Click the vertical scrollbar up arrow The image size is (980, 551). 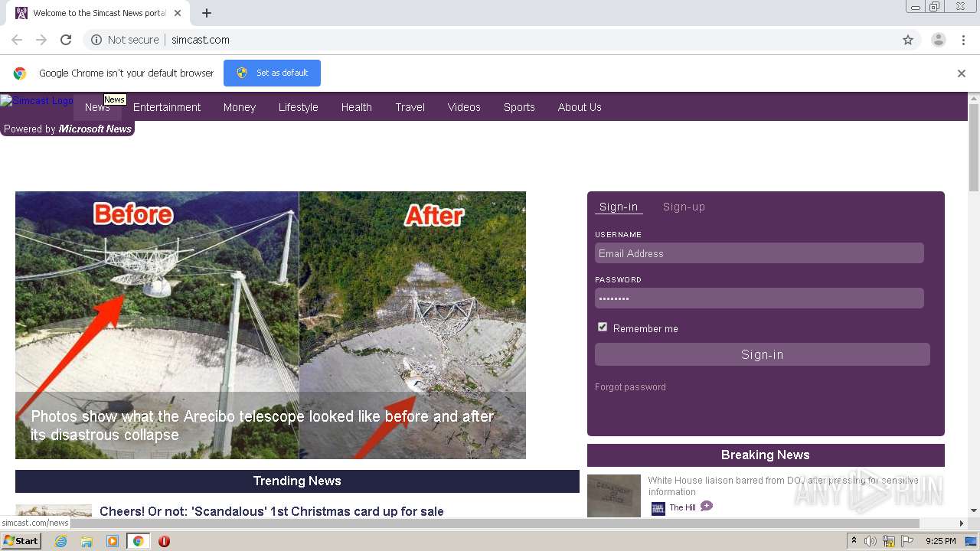(974, 99)
